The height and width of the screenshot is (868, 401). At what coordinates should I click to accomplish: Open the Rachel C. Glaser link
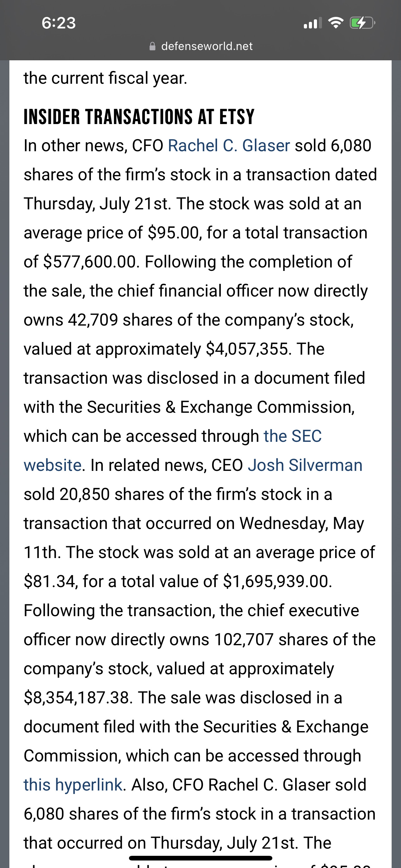tap(229, 146)
